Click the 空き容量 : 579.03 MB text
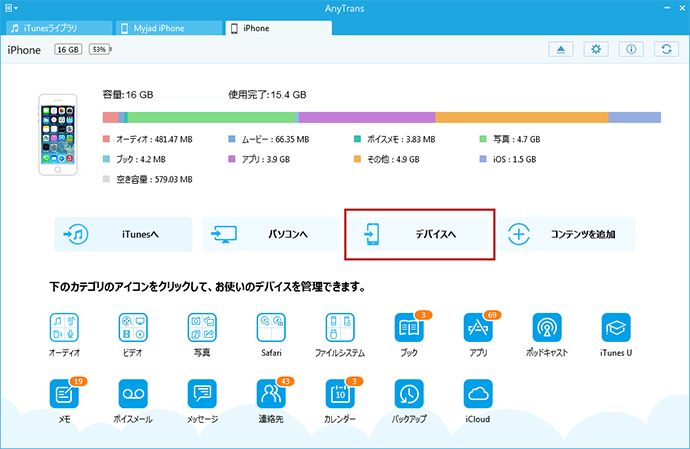The width and height of the screenshot is (690, 449). tap(154, 180)
